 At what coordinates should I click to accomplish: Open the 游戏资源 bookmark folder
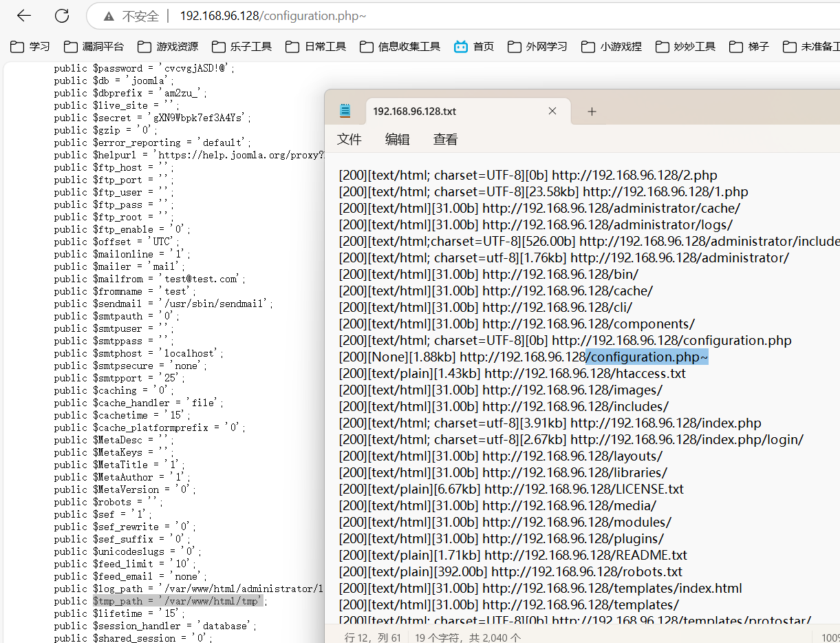tap(168, 47)
